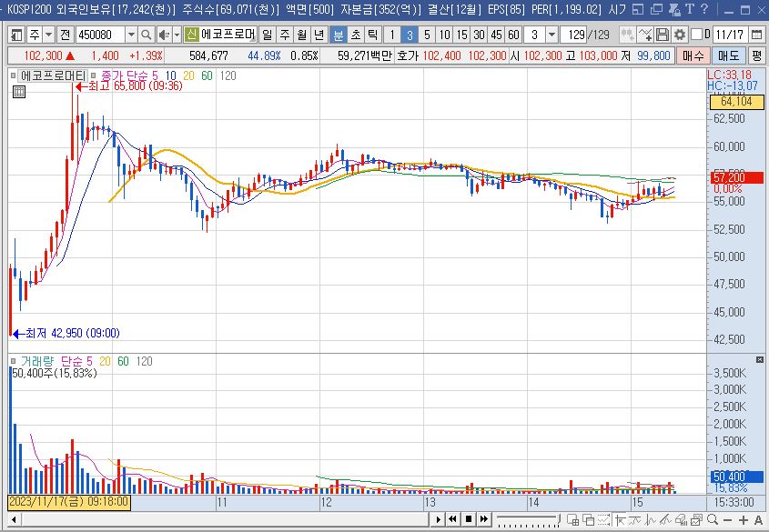
Task: Click the 매수 buy button
Action: [x=693, y=55]
